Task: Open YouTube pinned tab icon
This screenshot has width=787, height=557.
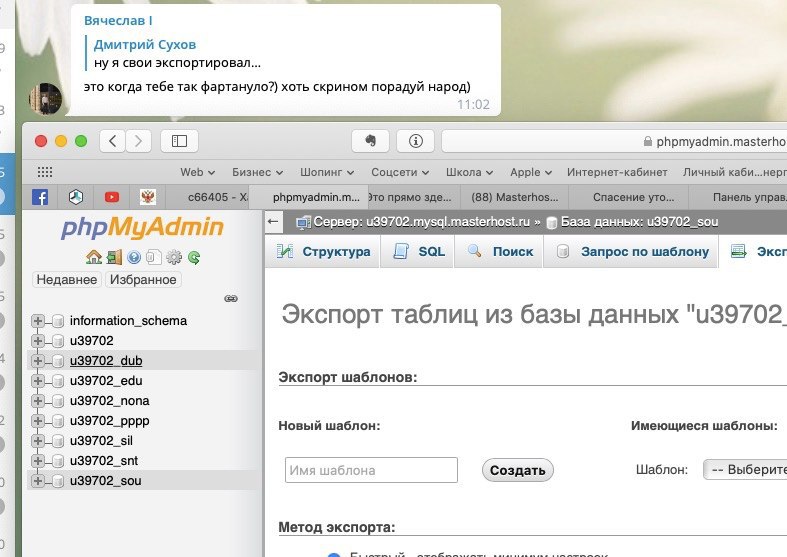Action: point(112,197)
